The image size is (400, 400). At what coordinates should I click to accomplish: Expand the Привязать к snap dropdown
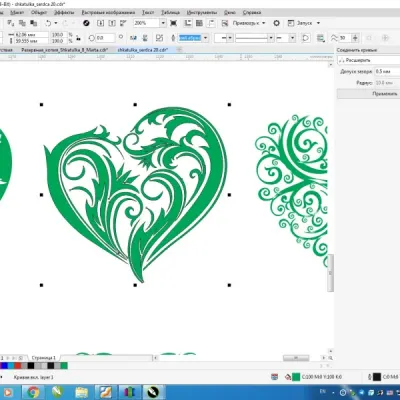pos(264,23)
